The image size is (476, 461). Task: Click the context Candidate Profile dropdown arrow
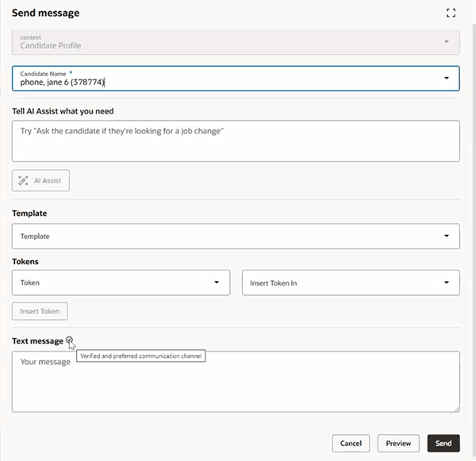click(x=447, y=41)
